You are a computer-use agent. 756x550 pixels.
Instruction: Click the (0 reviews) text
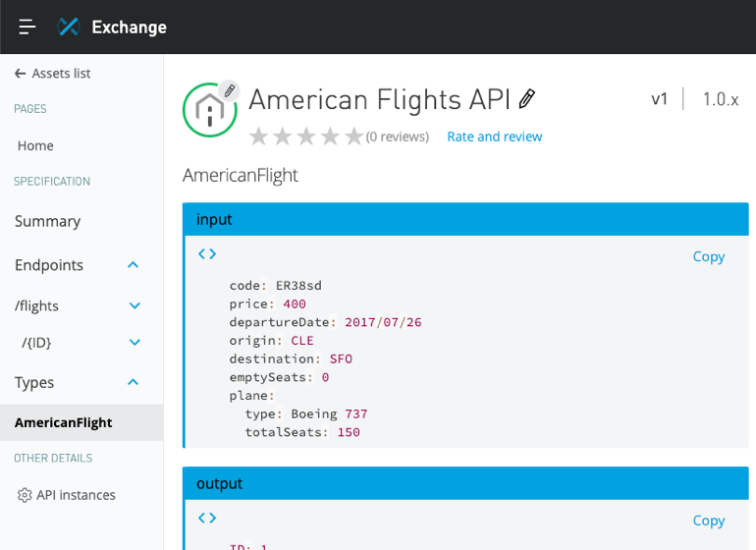398,137
